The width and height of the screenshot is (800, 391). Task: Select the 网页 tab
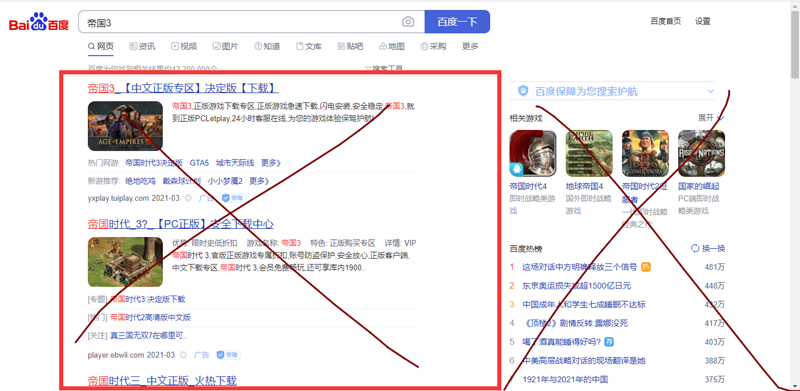pos(101,46)
